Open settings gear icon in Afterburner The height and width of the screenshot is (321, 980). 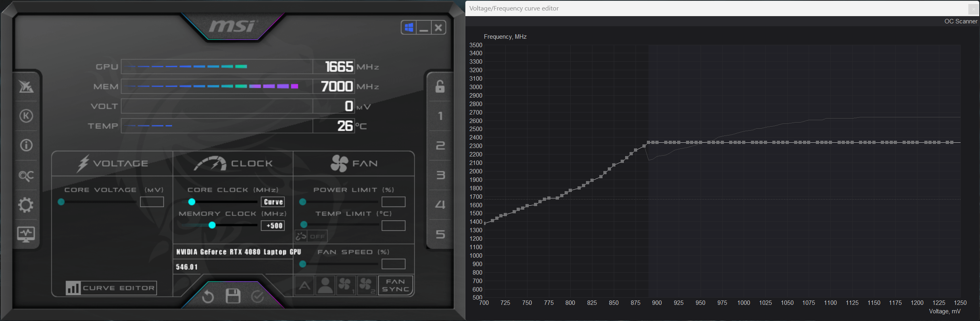tap(26, 205)
